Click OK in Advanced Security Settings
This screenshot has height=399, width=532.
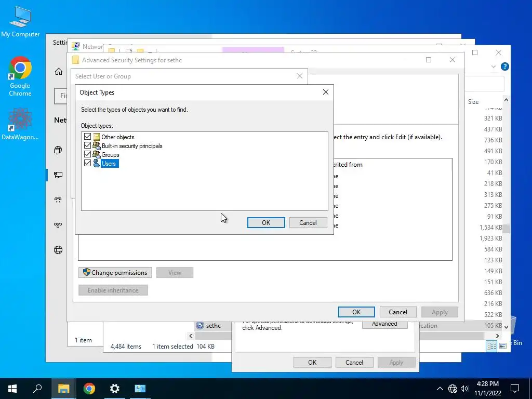pos(356,312)
